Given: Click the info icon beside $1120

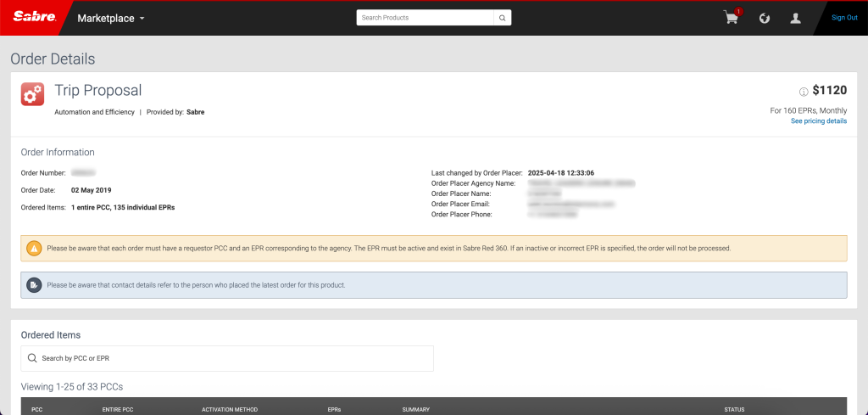Looking at the screenshot, I should 804,92.
